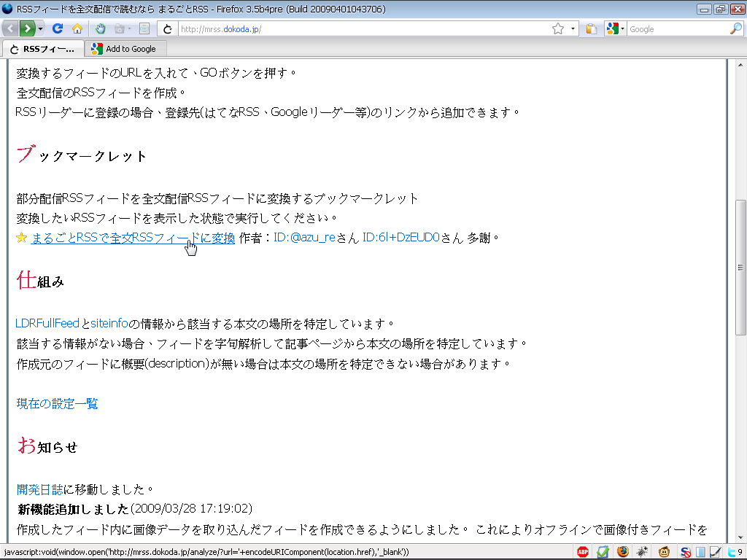
Task: Click the notepad with pen status icon
Action: pyautogui.click(x=715, y=553)
